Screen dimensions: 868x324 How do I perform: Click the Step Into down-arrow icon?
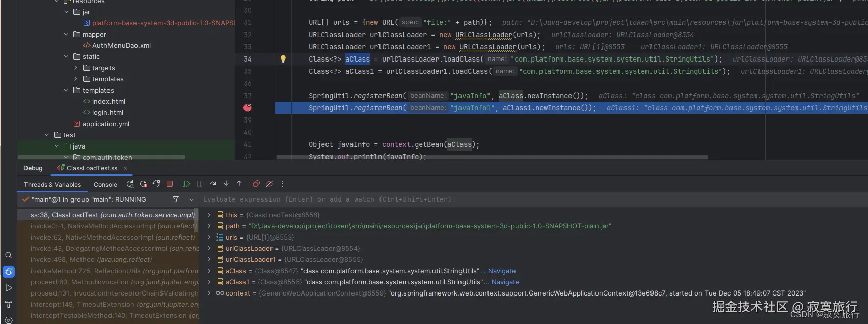(226, 184)
